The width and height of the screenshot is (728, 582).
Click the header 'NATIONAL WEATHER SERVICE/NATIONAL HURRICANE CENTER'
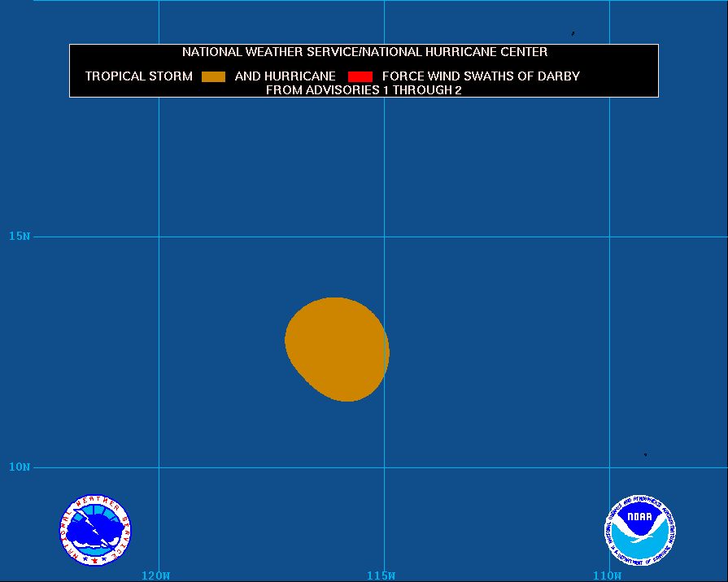point(364,52)
